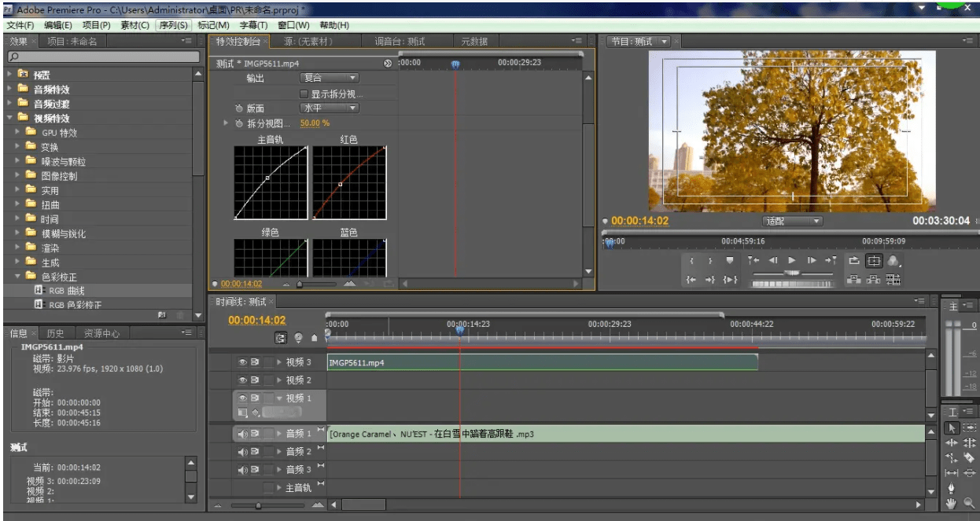The image size is (980, 521).
Task: Switch to the 项目: 未命名 tab
Action: (x=72, y=42)
